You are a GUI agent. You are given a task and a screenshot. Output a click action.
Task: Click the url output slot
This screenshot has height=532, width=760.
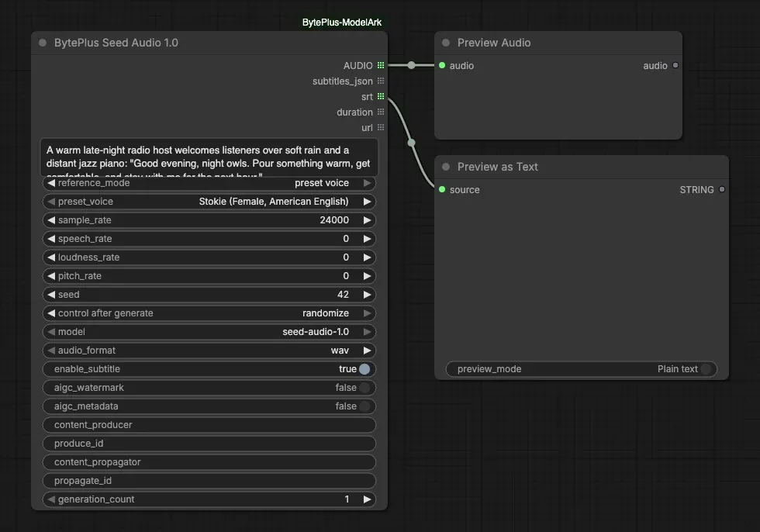[x=381, y=127]
